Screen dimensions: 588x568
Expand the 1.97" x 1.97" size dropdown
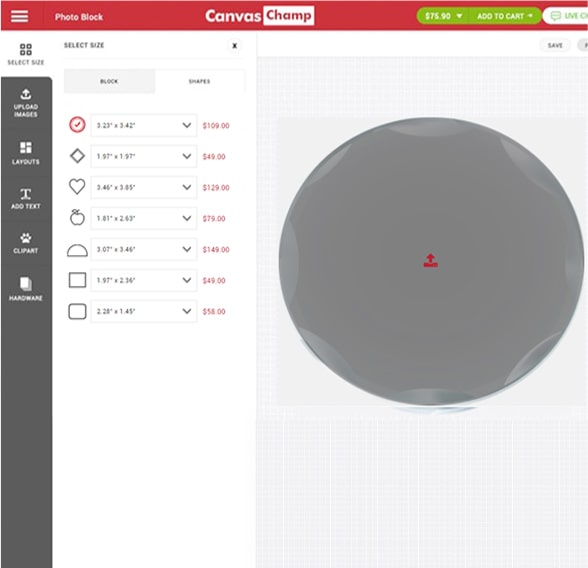point(144,156)
